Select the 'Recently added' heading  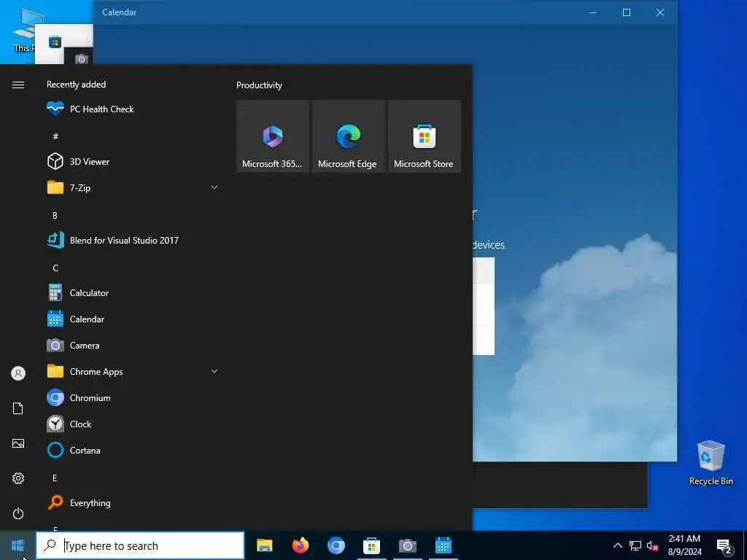click(x=76, y=85)
